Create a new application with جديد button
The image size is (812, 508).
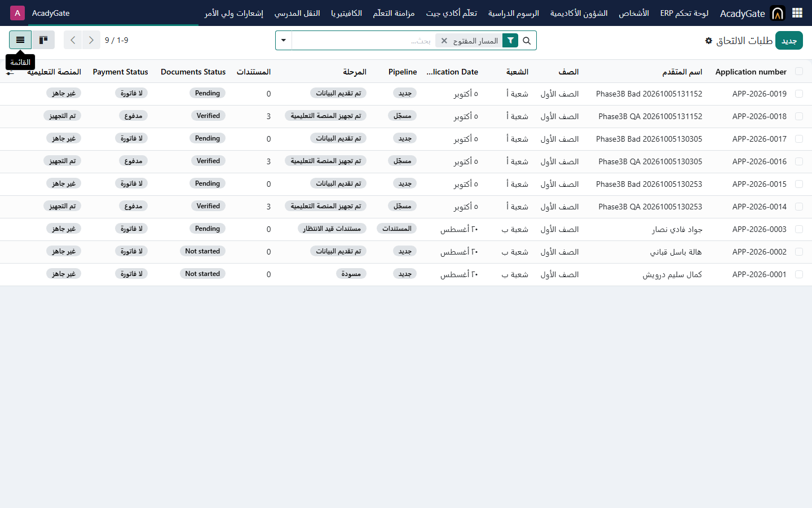point(789,41)
